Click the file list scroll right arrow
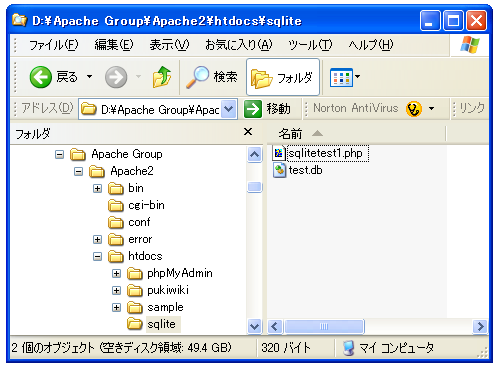This screenshot has width=497, height=365. click(x=480, y=326)
